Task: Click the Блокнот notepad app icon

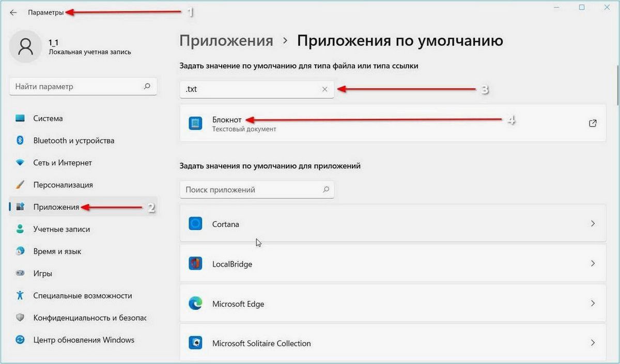Action: click(x=195, y=123)
